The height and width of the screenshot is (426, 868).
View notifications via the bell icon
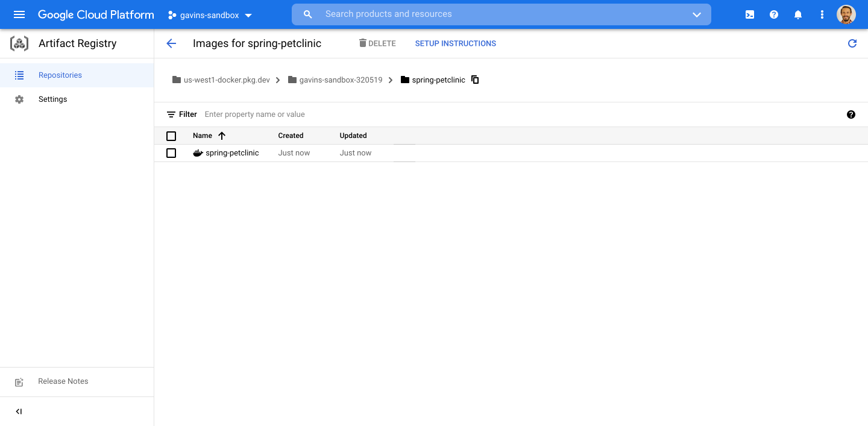pos(797,14)
